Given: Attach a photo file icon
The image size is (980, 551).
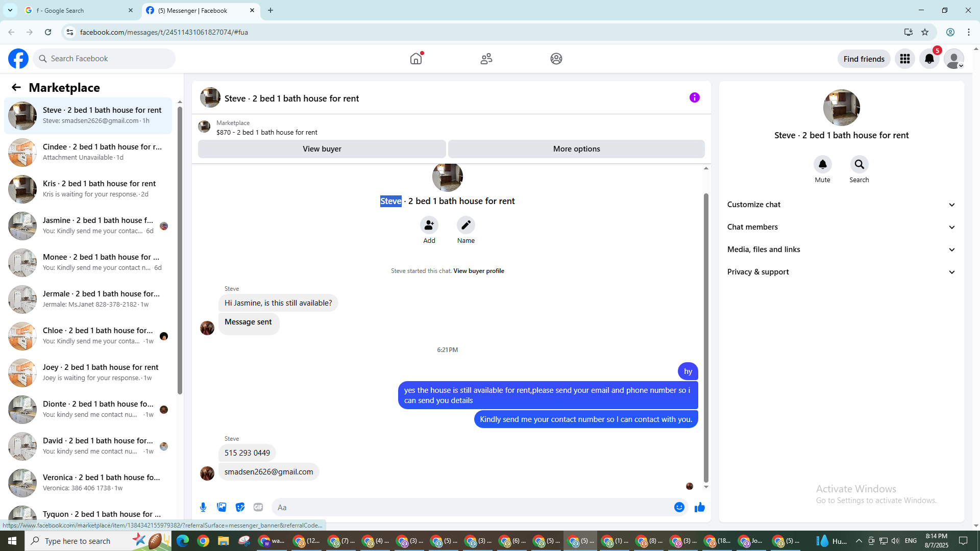Looking at the screenshot, I should (222, 507).
